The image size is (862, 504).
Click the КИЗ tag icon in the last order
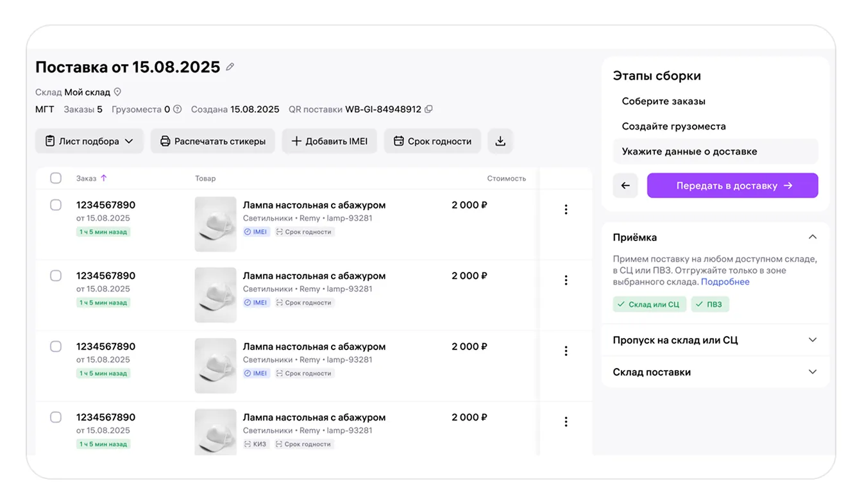[248, 444]
